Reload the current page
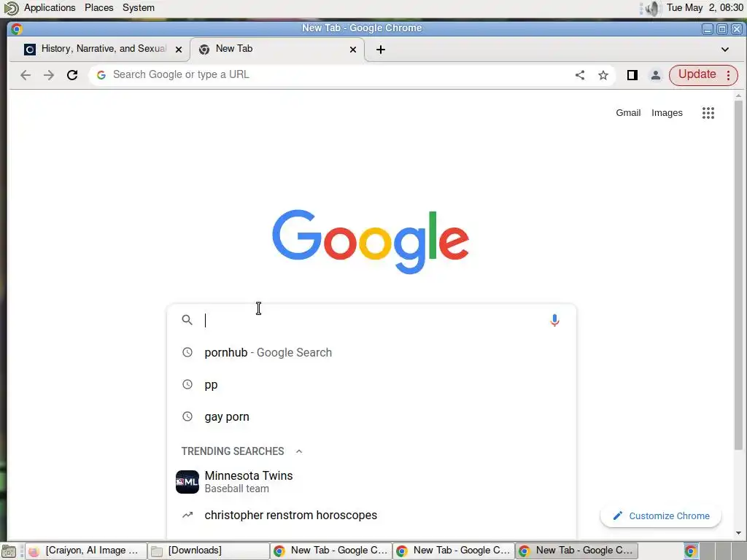The image size is (747, 560). [x=72, y=75]
